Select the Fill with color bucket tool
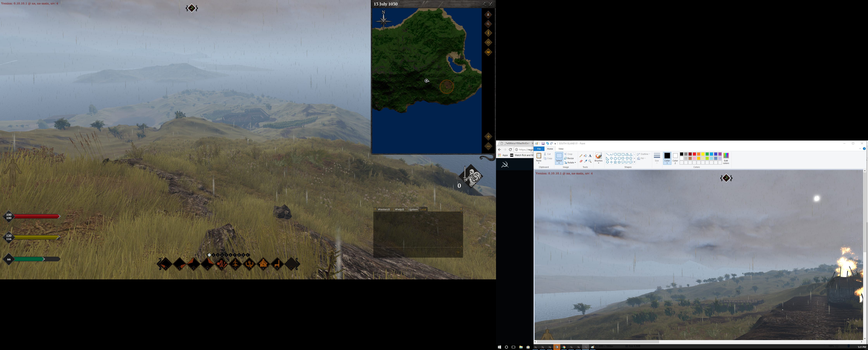The image size is (868, 350). click(585, 156)
